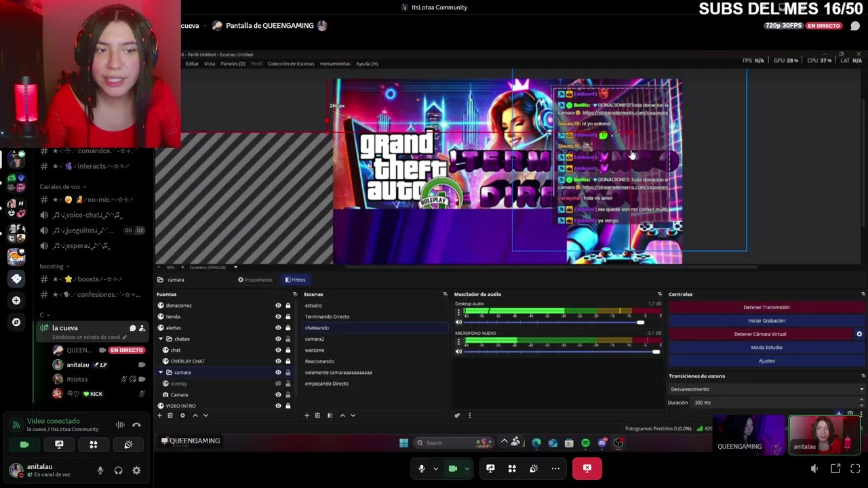Screen dimensions: 868x488
Task: Pop out Discord call window
Action: tap(835, 468)
